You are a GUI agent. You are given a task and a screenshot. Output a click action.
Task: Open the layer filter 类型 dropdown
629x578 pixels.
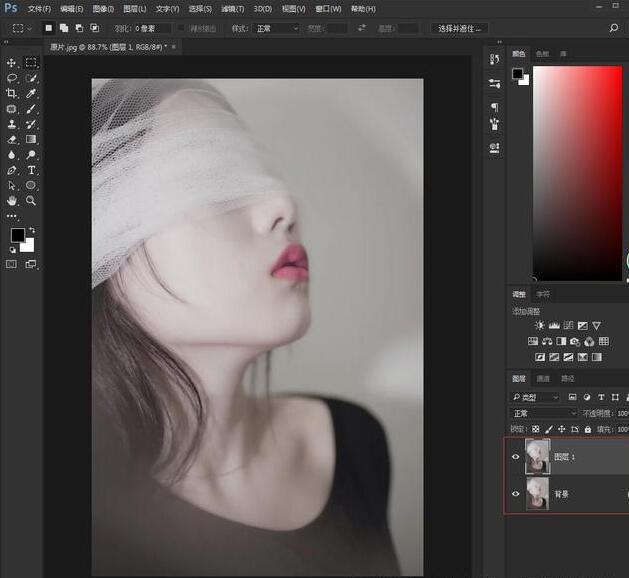(x=537, y=397)
